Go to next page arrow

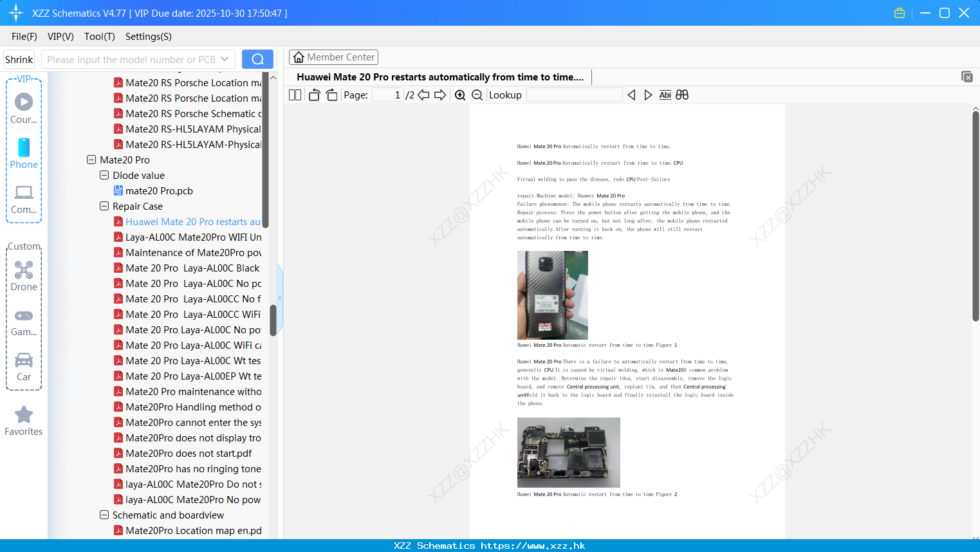[440, 95]
